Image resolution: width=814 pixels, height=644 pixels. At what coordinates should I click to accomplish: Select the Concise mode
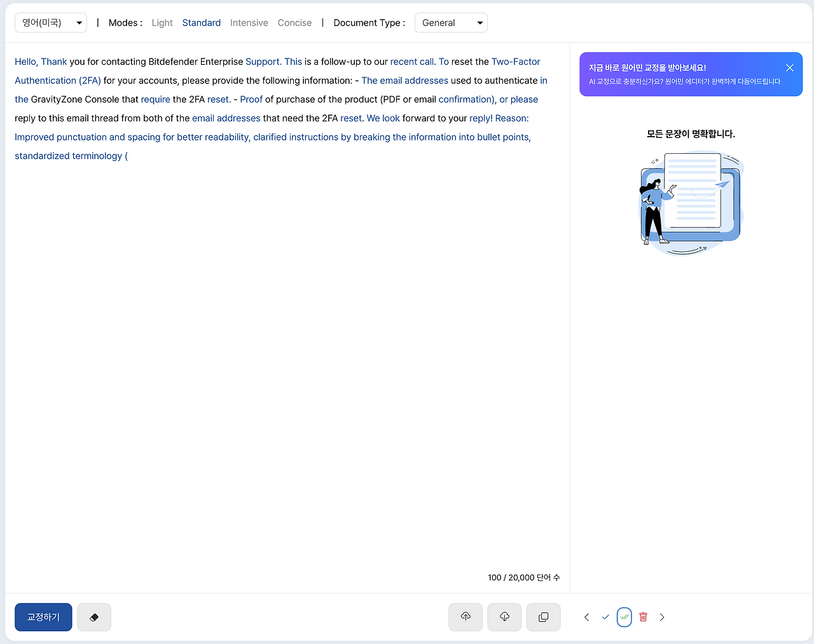pos(294,22)
